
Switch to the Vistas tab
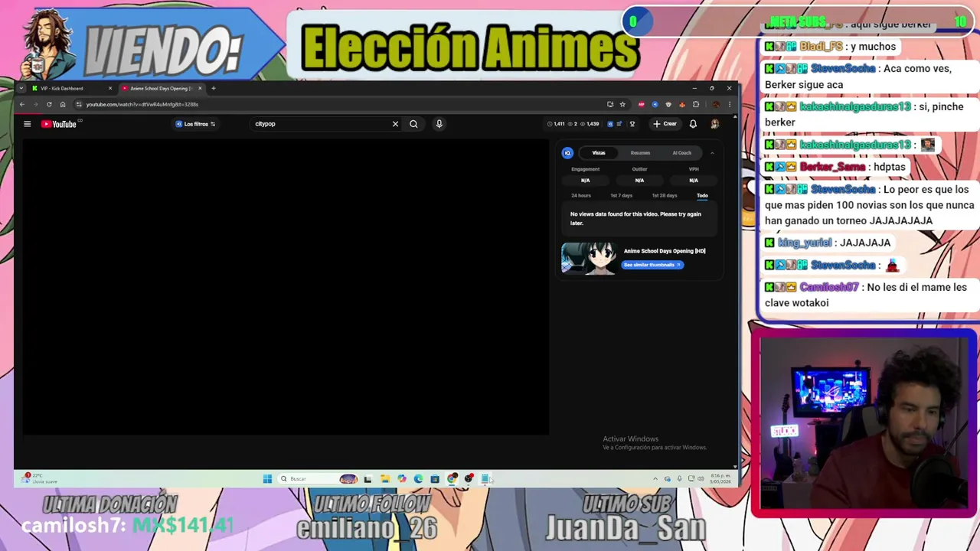click(x=599, y=153)
